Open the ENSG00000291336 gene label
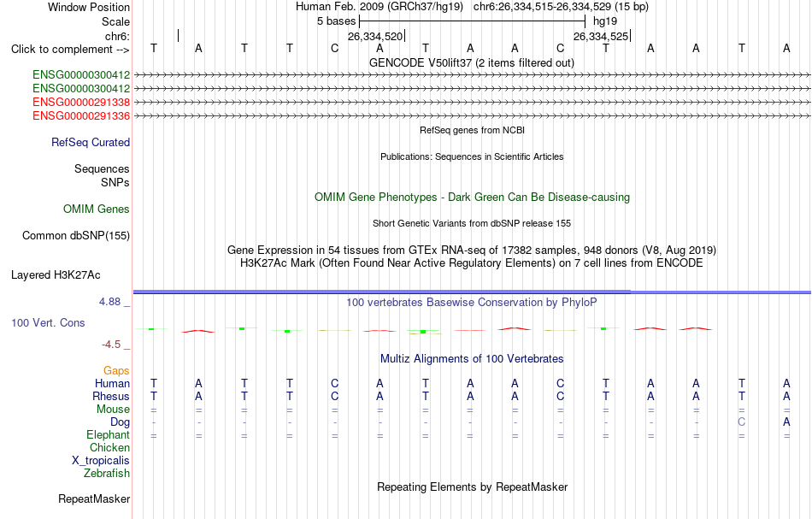Screen dimensions: 812x519 [x=81, y=115]
